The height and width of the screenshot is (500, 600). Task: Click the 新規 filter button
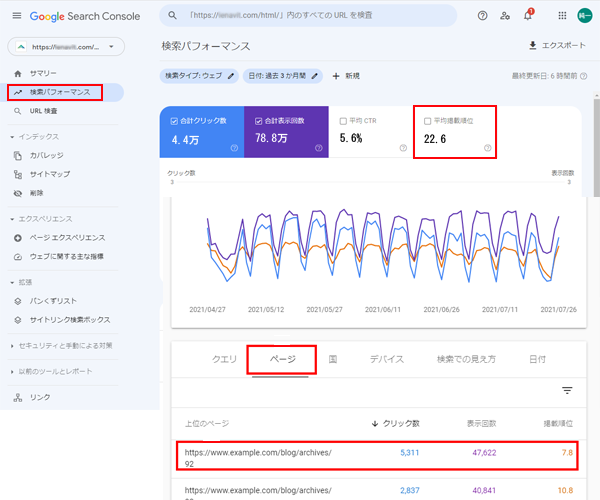(x=346, y=76)
